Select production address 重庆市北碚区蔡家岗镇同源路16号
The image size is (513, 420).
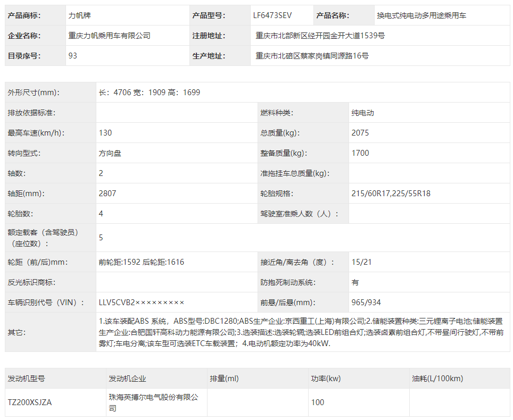pyautogui.click(x=312, y=56)
